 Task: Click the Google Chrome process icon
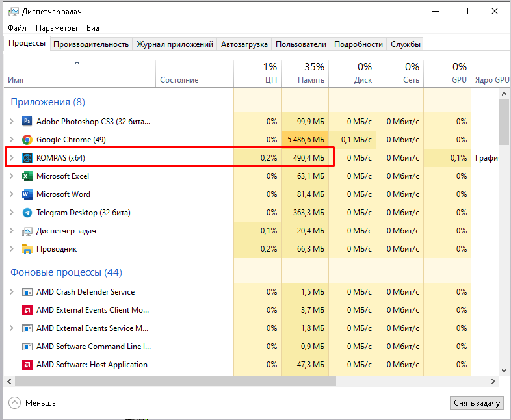click(x=27, y=140)
